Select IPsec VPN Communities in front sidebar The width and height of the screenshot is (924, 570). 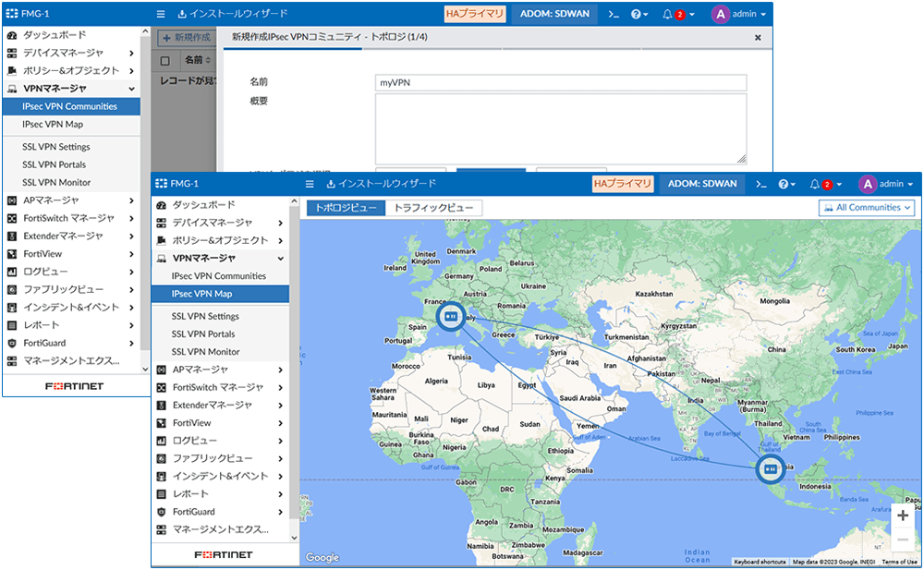pos(221,276)
